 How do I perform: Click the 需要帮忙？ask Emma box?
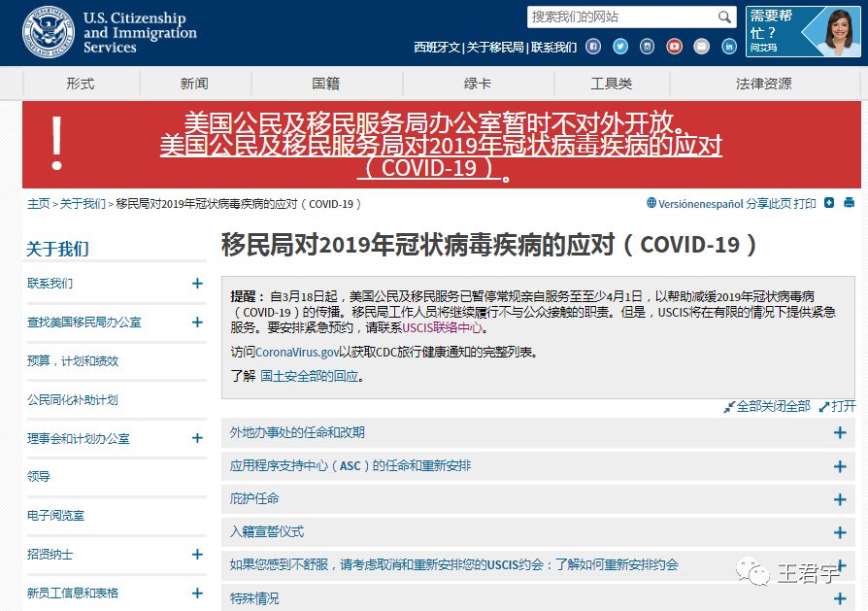tap(803, 32)
